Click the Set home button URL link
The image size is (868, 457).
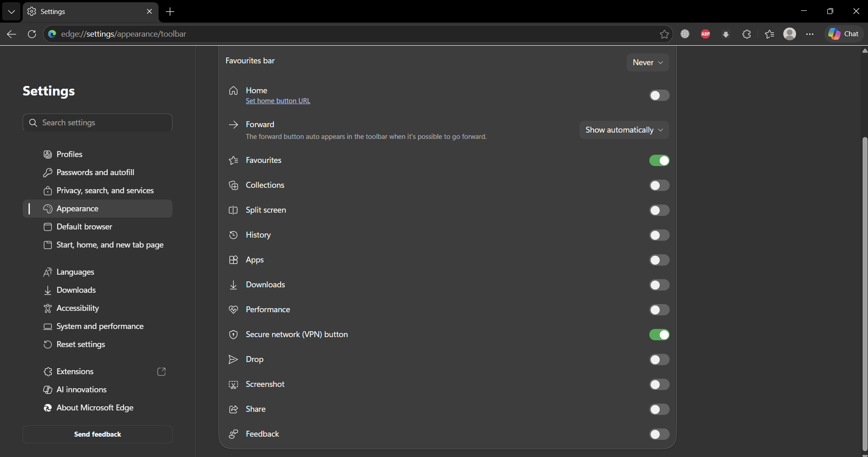click(x=278, y=101)
